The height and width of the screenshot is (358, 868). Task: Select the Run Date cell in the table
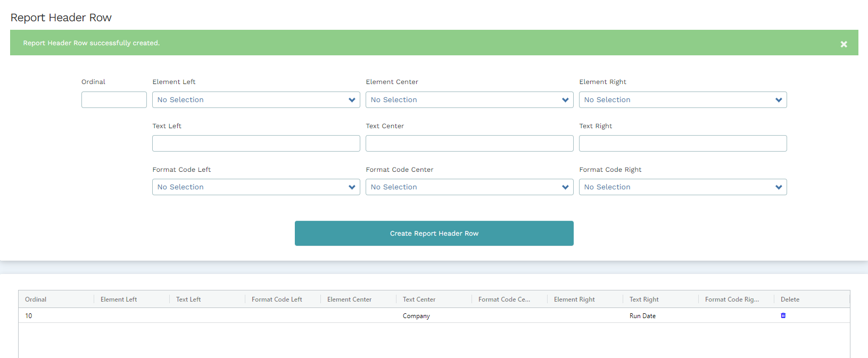click(642, 316)
